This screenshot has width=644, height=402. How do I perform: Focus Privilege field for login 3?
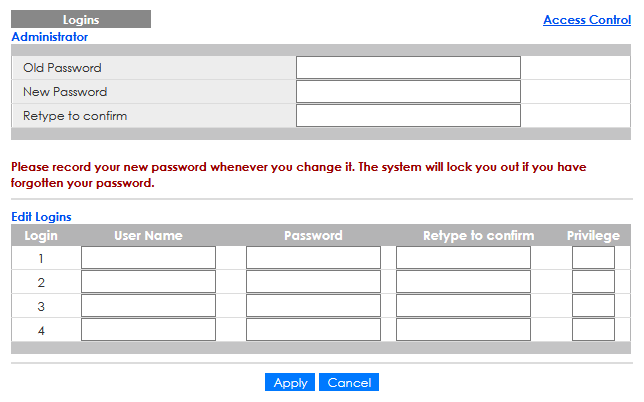[593, 306]
